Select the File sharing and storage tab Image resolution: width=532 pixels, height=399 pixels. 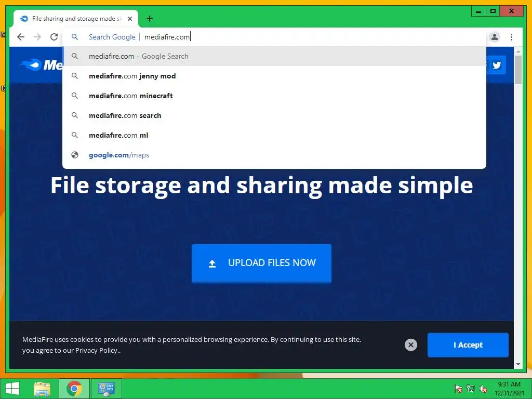[76, 19]
